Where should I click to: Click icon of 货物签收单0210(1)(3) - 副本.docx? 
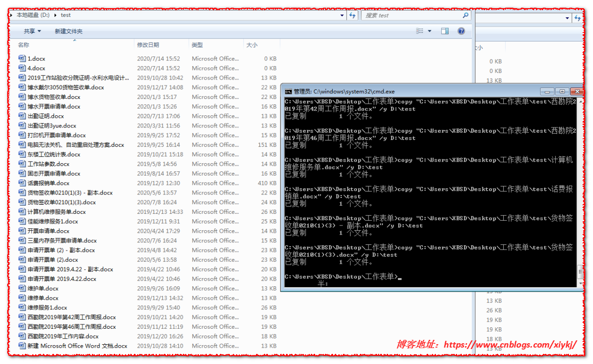[x=22, y=193]
